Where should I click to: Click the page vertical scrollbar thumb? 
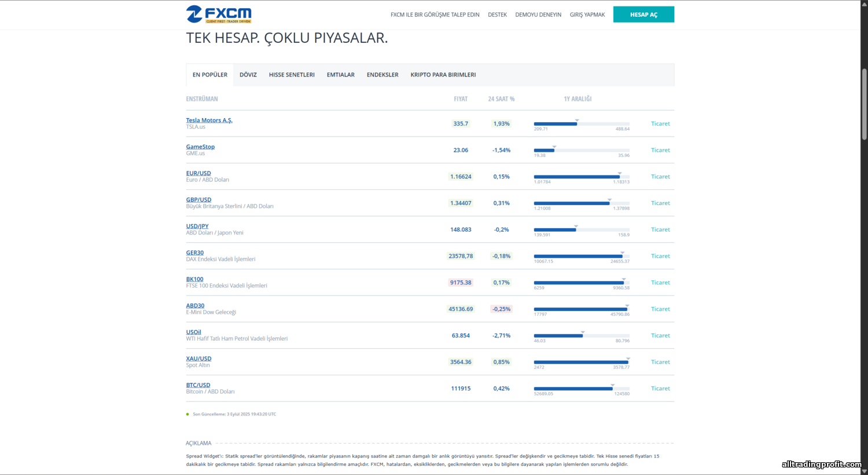tap(864, 104)
